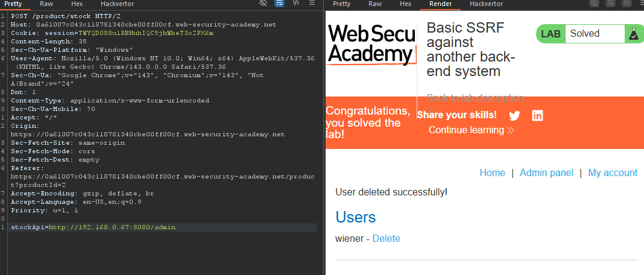Select the request Pretty tab
The image size is (644, 275).
13,4
